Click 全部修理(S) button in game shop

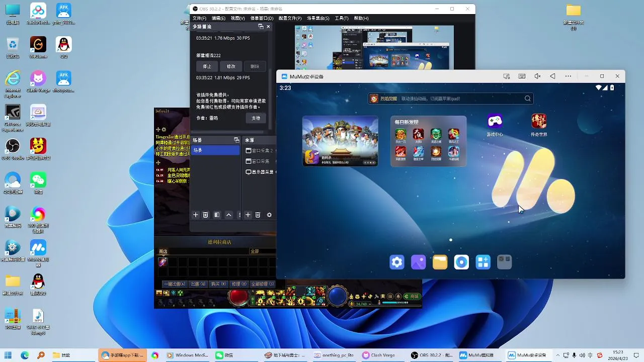262,284
